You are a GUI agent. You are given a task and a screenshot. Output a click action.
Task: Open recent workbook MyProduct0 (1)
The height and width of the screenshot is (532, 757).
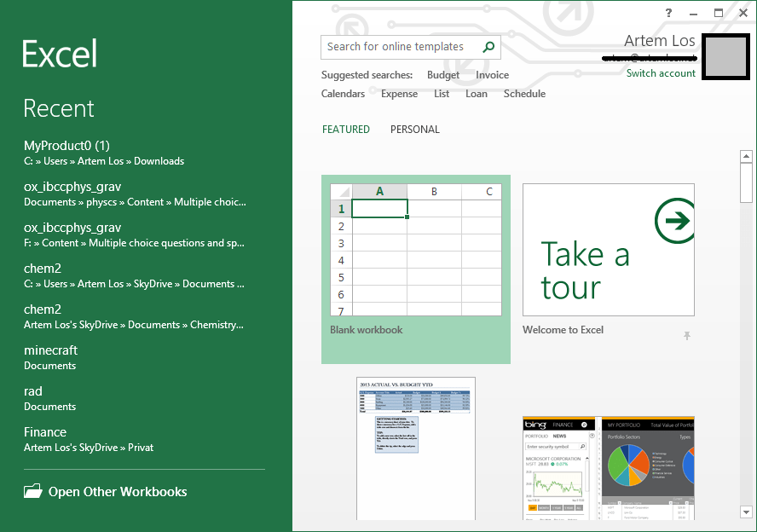pos(145,153)
